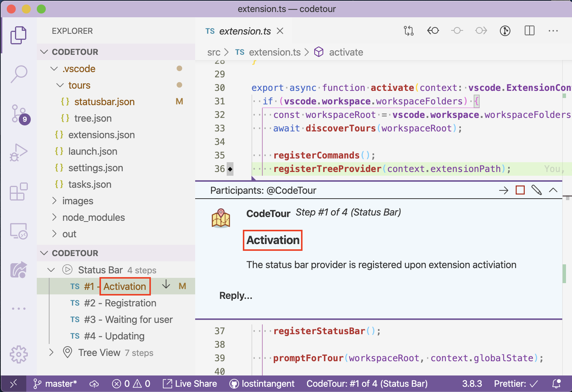Viewport: 572px width, 392px height.
Task: Open the Search view in activity bar
Action: [19, 74]
